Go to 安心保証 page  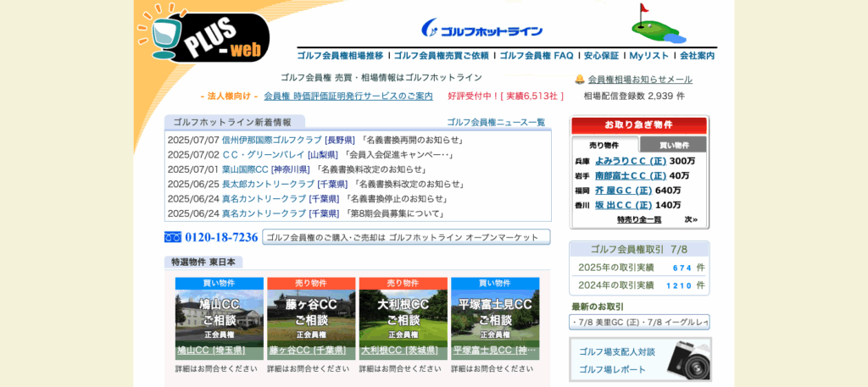pos(601,56)
